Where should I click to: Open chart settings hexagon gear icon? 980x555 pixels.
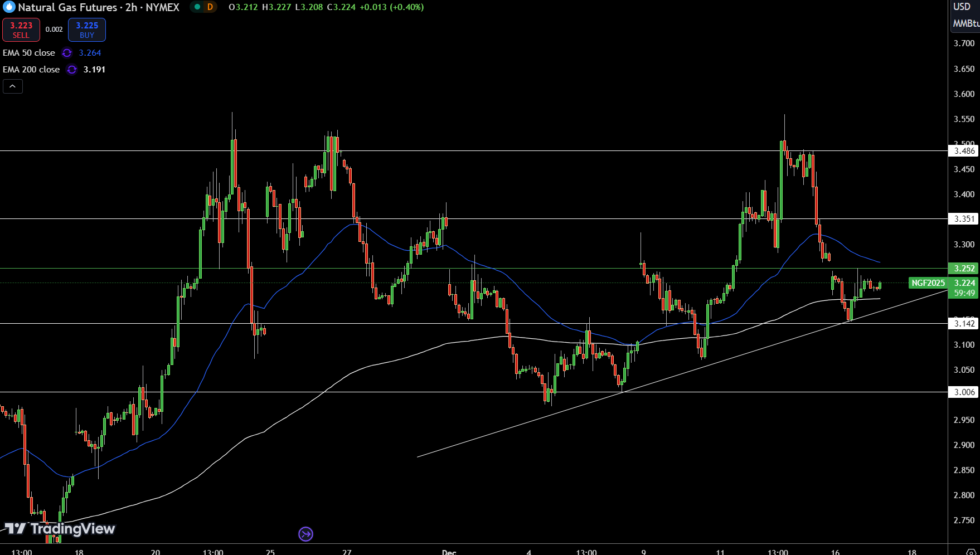point(971,552)
